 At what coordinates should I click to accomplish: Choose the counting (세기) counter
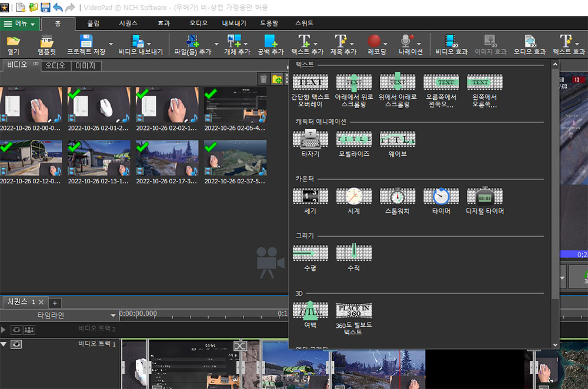tap(310, 200)
